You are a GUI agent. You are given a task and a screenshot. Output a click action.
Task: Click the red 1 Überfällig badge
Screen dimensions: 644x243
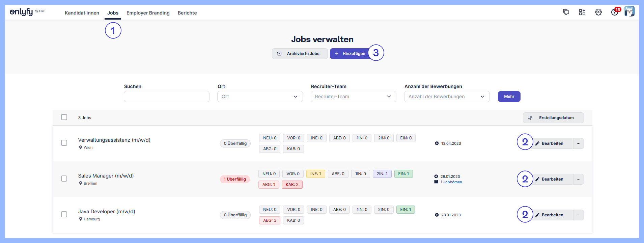pyautogui.click(x=235, y=179)
